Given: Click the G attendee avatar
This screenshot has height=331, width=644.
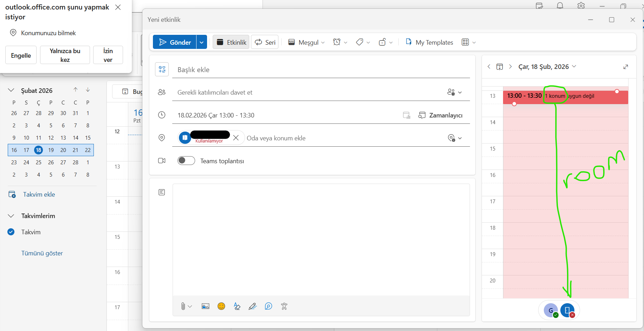Looking at the screenshot, I should [x=551, y=310].
